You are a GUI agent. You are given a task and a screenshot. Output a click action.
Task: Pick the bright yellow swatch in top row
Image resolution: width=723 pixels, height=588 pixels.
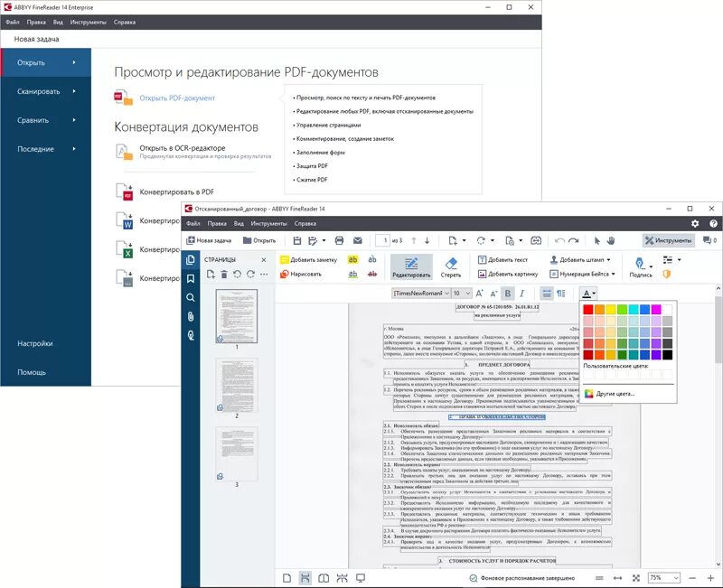pyautogui.click(x=611, y=309)
